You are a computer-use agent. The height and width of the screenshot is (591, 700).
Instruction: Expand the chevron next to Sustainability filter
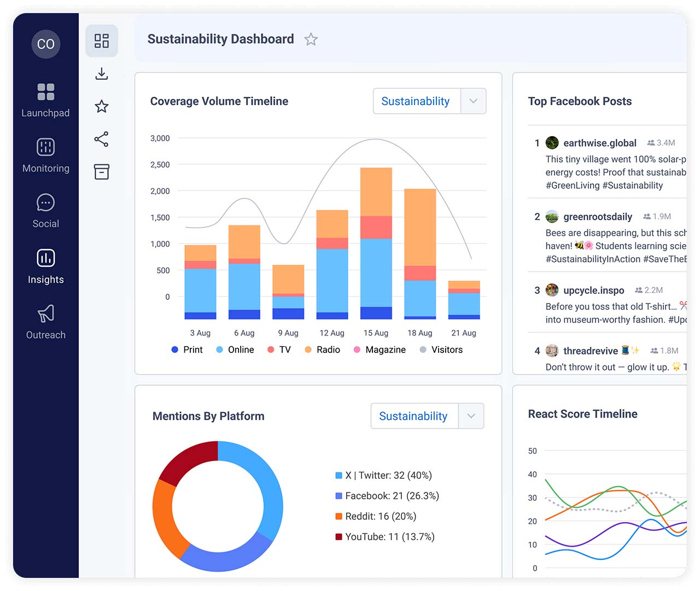point(474,101)
